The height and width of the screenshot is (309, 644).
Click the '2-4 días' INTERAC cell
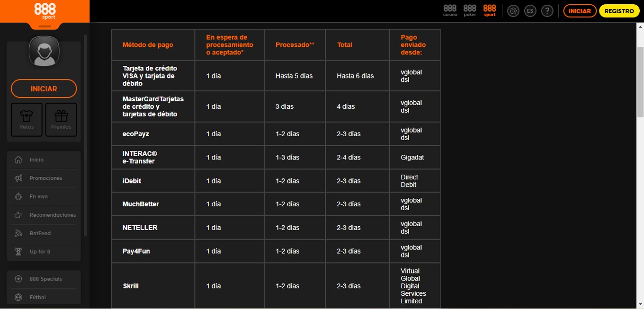point(358,158)
